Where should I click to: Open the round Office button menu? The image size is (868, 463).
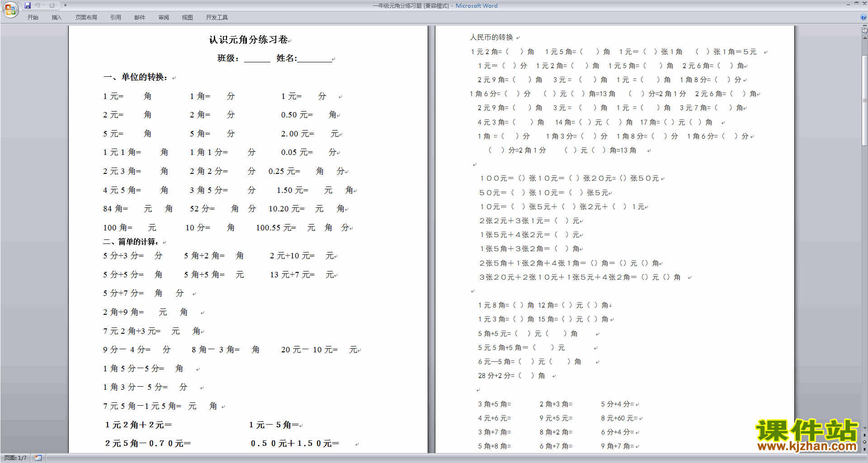tap(10, 9)
